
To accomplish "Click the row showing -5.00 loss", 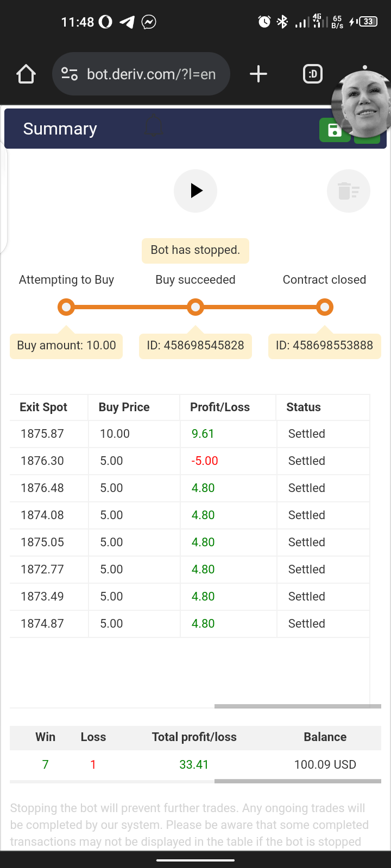I will point(195,461).
